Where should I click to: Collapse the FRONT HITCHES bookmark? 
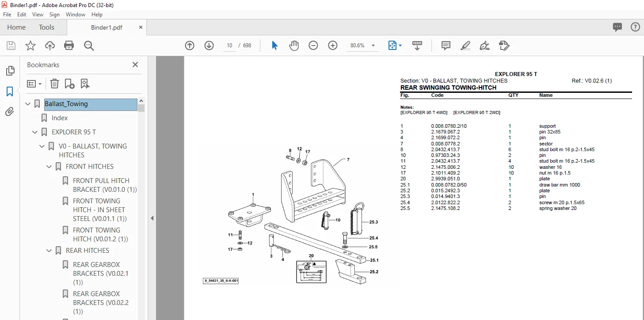coord(50,167)
